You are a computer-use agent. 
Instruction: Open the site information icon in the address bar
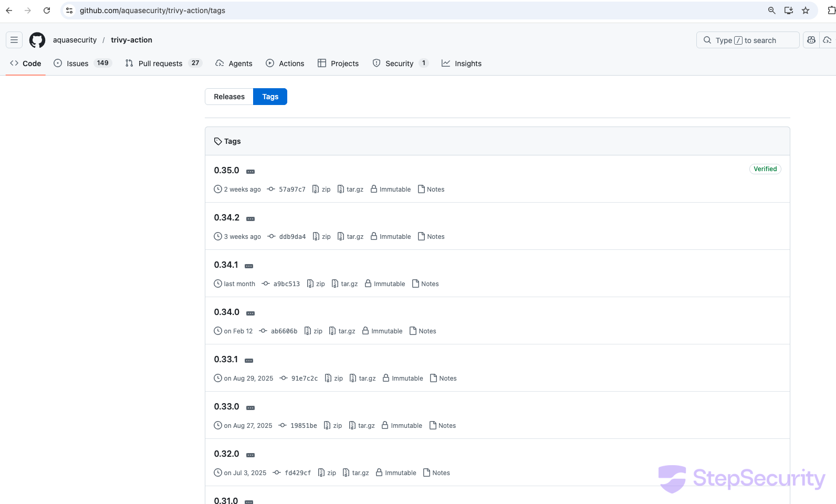click(69, 10)
